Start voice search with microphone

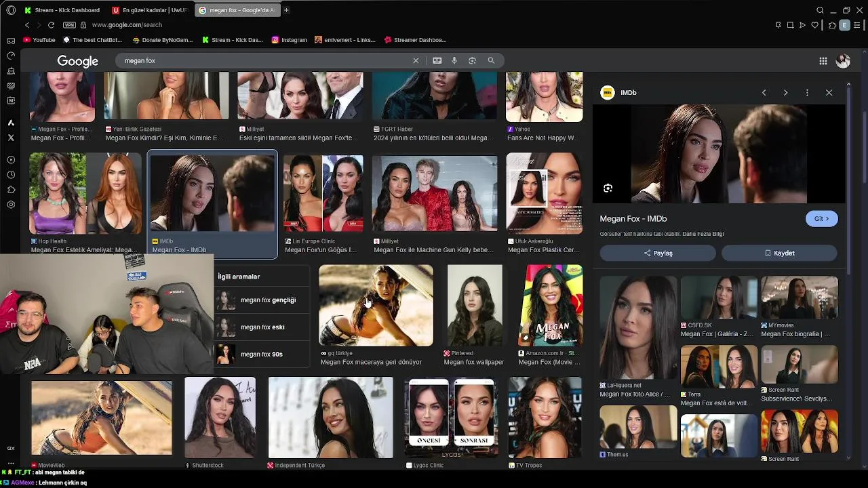pos(454,60)
